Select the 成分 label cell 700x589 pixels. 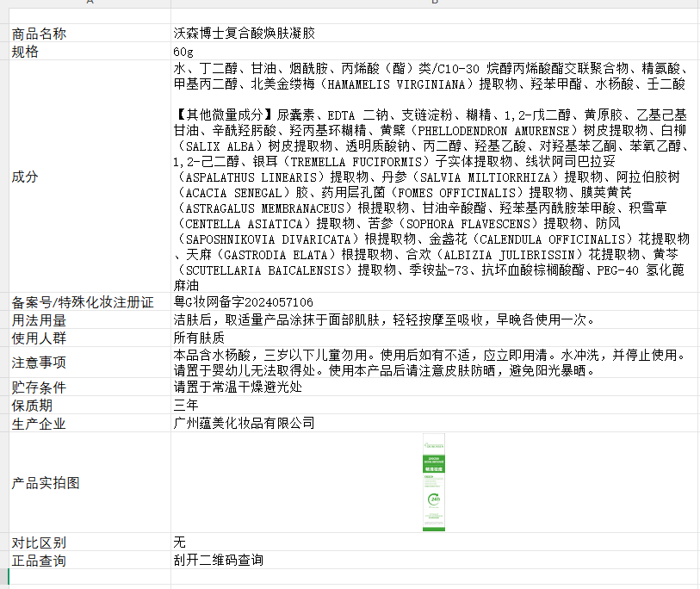pos(90,177)
